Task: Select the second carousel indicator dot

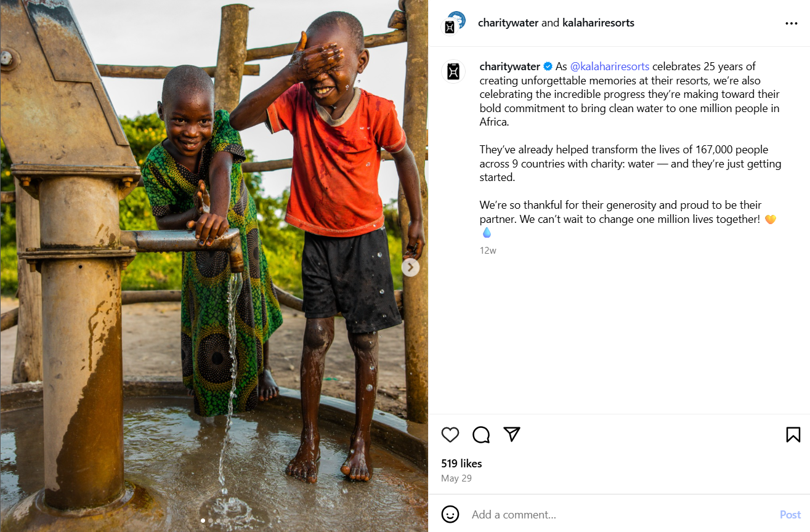Action: (211, 521)
